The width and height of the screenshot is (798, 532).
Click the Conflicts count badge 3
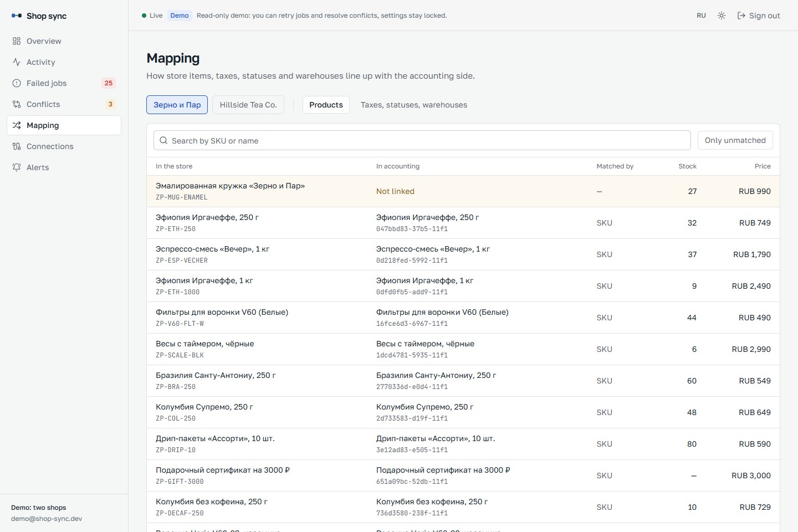pyautogui.click(x=110, y=104)
